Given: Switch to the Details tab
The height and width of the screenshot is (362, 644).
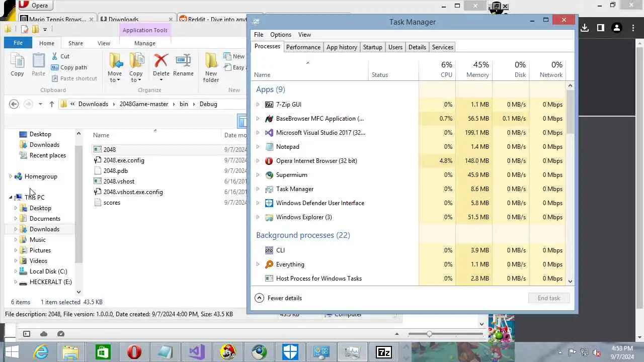Looking at the screenshot, I should pyautogui.click(x=417, y=47).
